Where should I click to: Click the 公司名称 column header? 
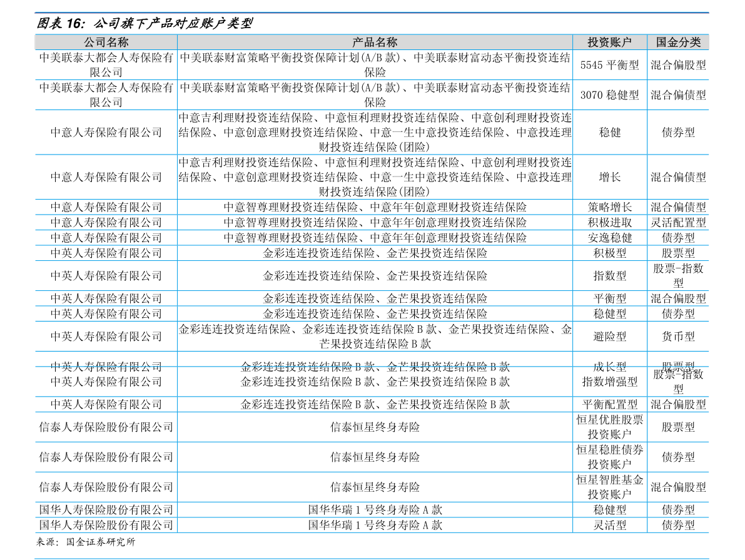106,43
